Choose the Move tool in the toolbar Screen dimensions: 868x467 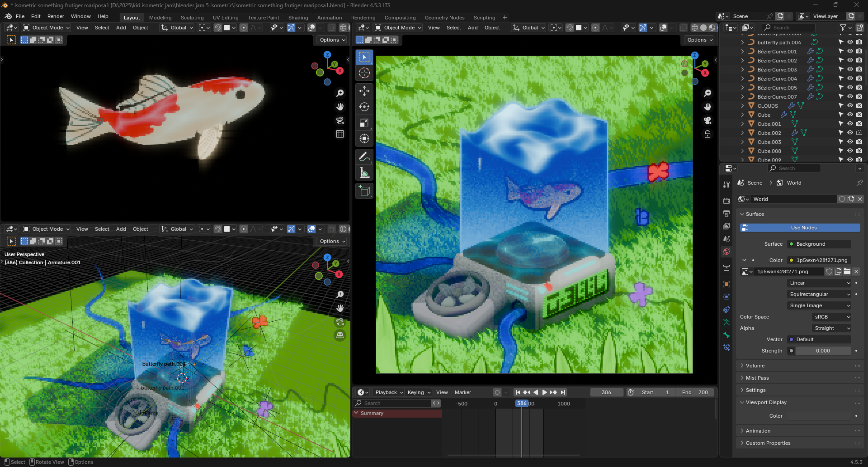[364, 91]
